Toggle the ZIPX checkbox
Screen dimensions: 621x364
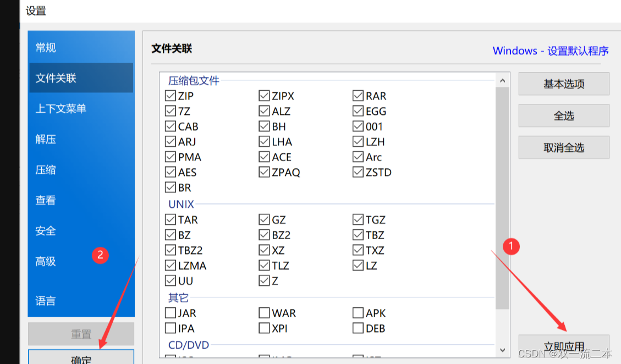pyautogui.click(x=264, y=96)
